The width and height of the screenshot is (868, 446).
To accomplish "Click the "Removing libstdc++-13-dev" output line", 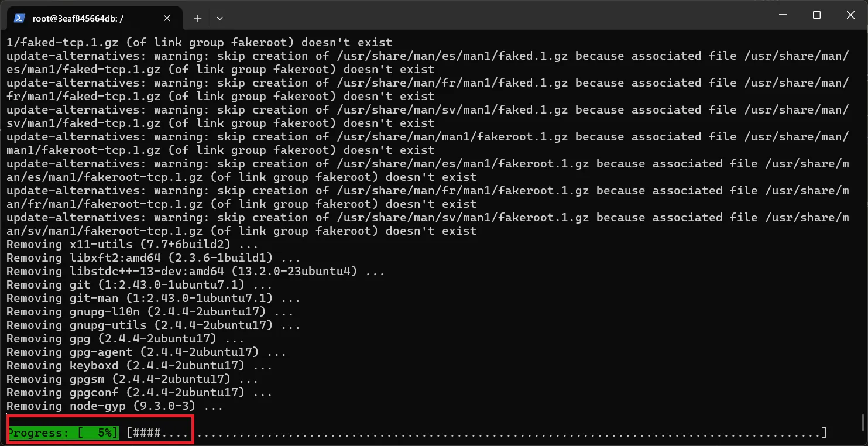I will 195,272.
